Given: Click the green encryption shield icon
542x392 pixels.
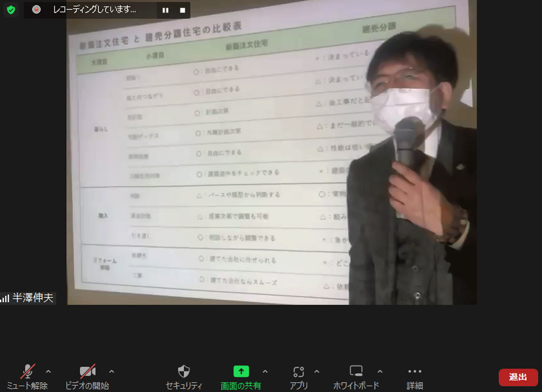Looking at the screenshot, I should pyautogui.click(x=11, y=10).
